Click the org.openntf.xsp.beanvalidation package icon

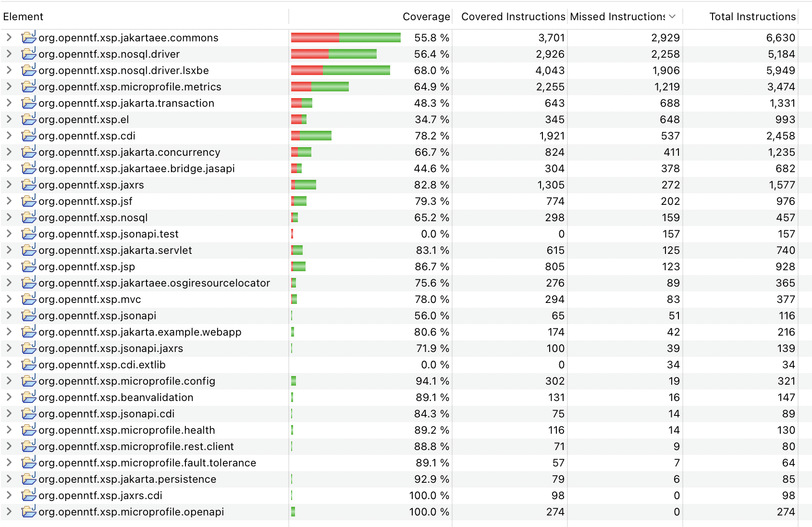pyautogui.click(x=29, y=397)
